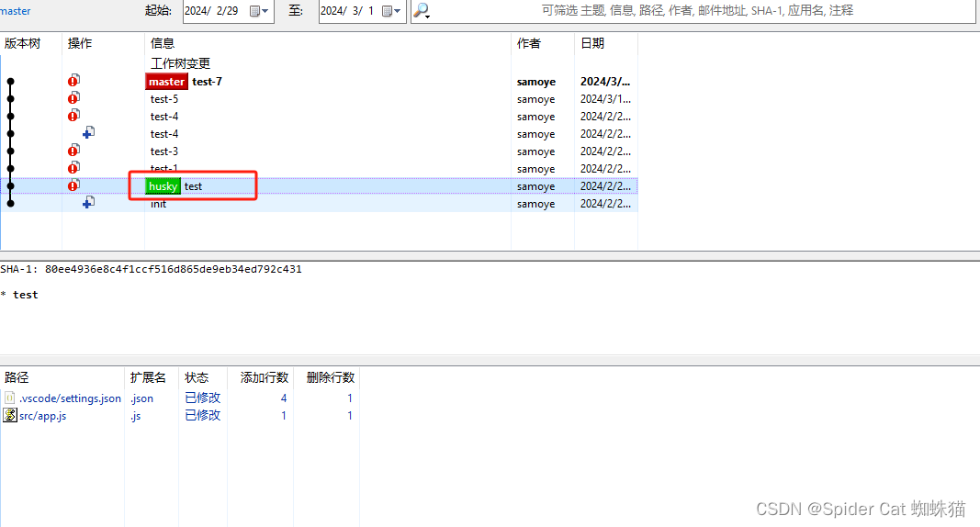
Task: Select the master branch label badge
Action: click(x=166, y=82)
